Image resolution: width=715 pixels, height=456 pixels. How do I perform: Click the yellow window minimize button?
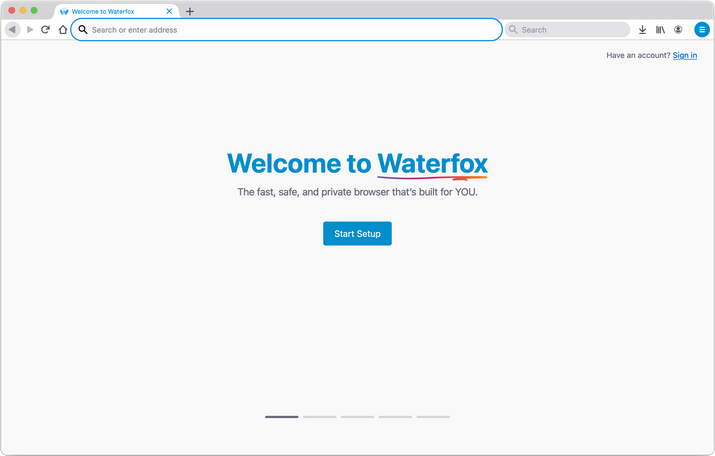point(23,10)
